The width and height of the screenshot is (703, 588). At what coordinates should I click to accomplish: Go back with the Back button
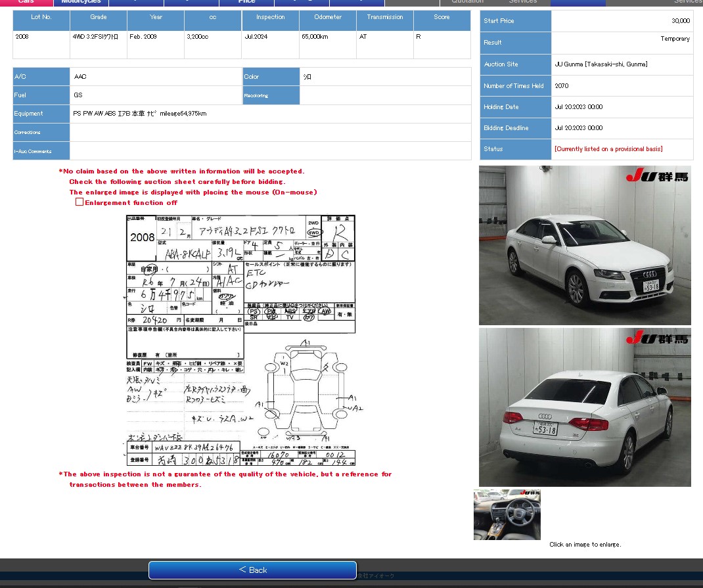tap(252, 570)
